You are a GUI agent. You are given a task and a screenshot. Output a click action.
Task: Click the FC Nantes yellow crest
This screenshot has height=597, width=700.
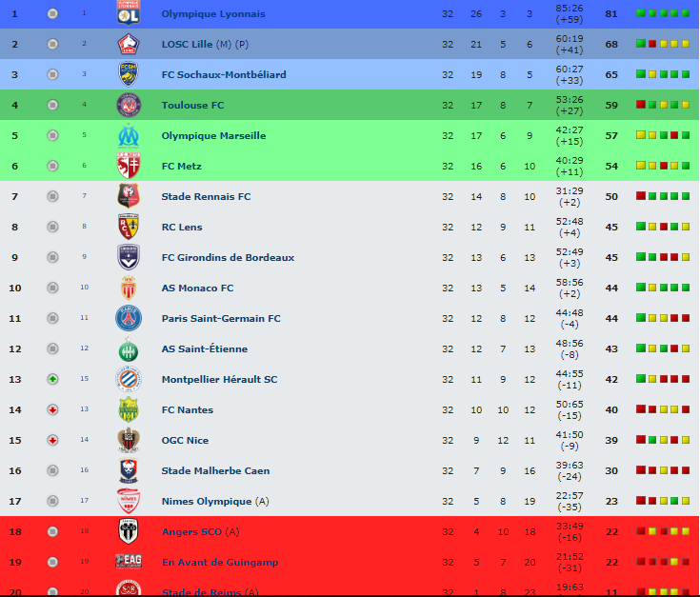click(x=129, y=409)
